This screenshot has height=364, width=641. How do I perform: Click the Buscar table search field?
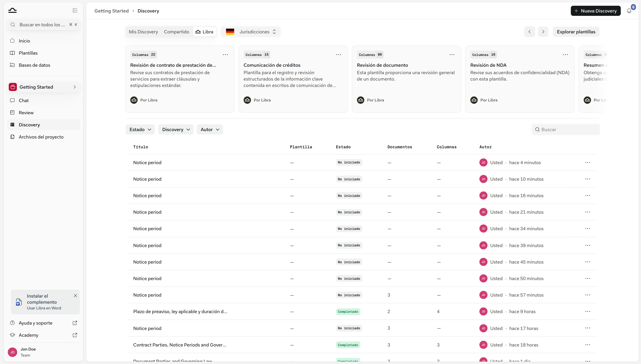point(565,129)
